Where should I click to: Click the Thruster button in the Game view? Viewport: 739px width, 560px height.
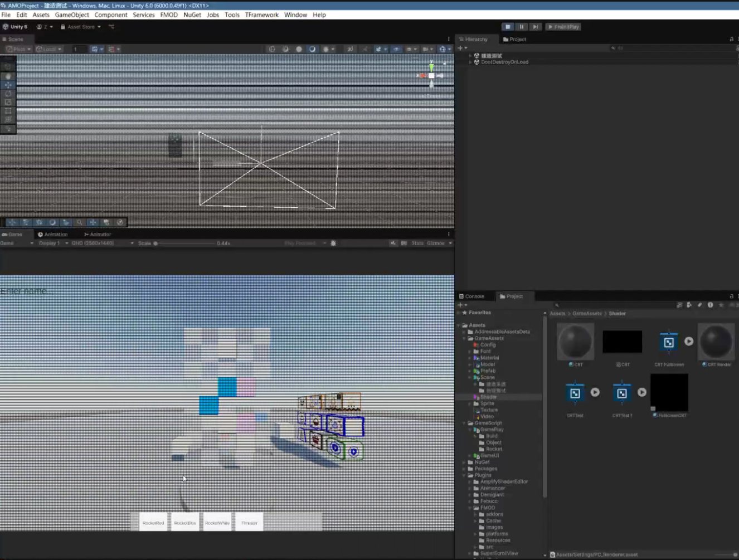249,523
